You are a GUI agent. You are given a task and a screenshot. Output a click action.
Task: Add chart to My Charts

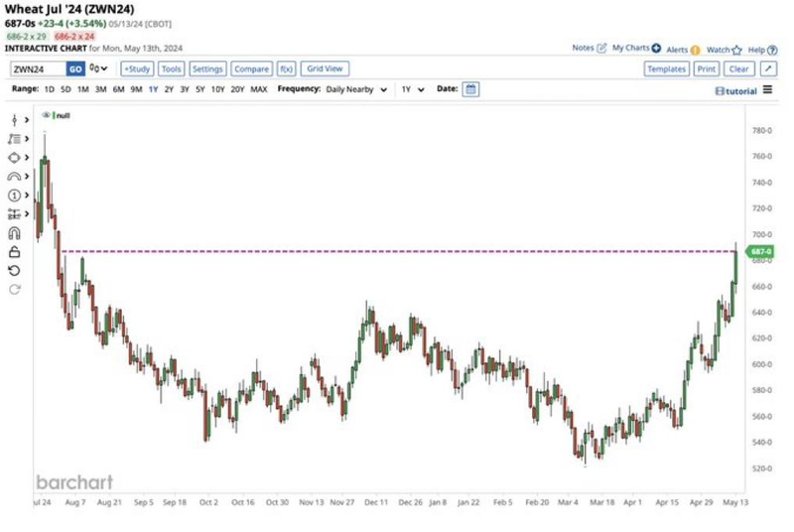[656, 48]
